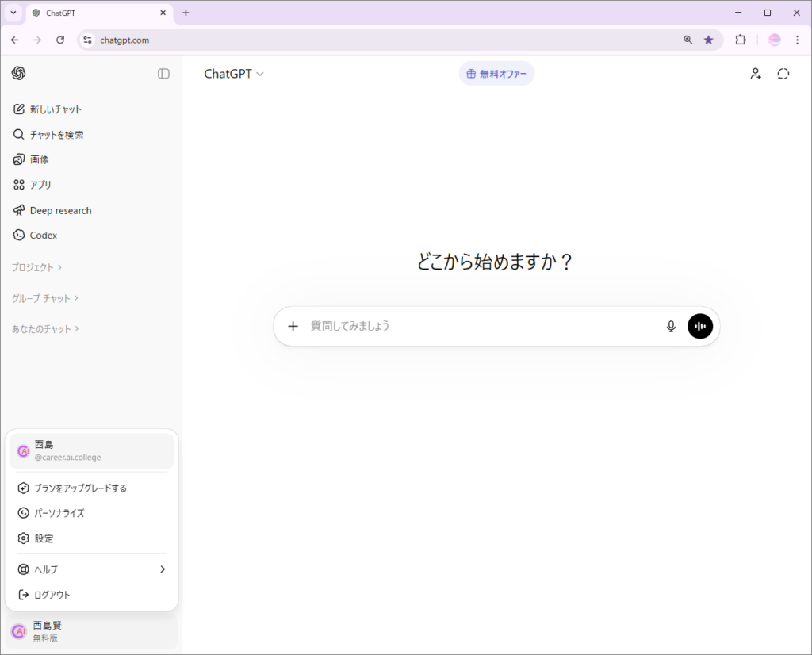Image resolution: width=812 pixels, height=655 pixels.
Task: Open the ヘルプ submenu
Action: [91, 569]
